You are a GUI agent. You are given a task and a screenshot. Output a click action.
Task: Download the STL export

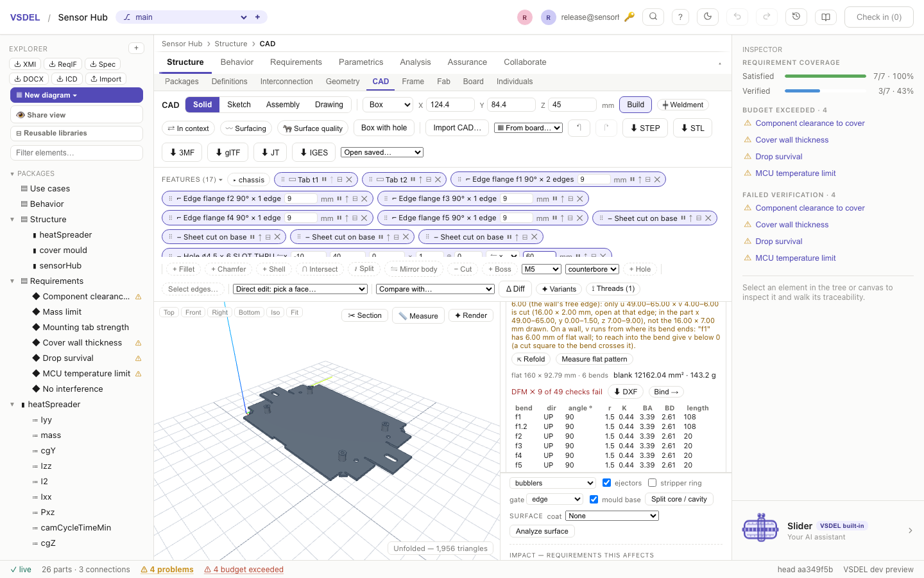click(692, 128)
